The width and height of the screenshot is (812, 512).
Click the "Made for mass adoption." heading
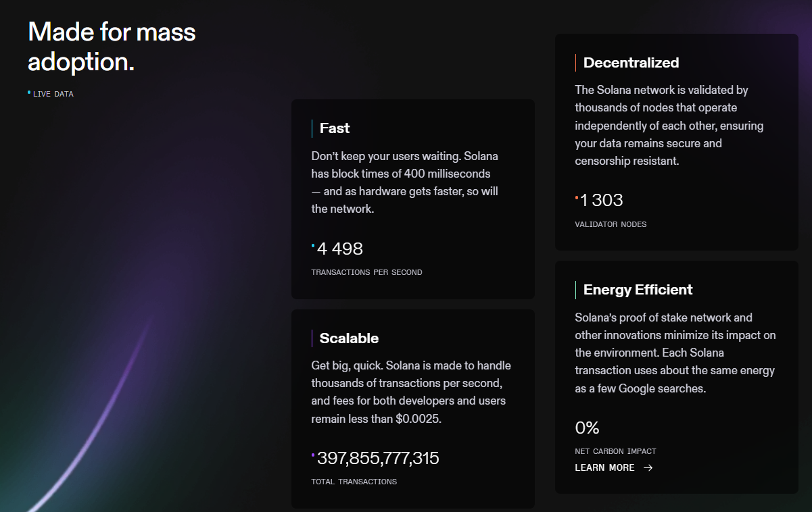point(112,47)
